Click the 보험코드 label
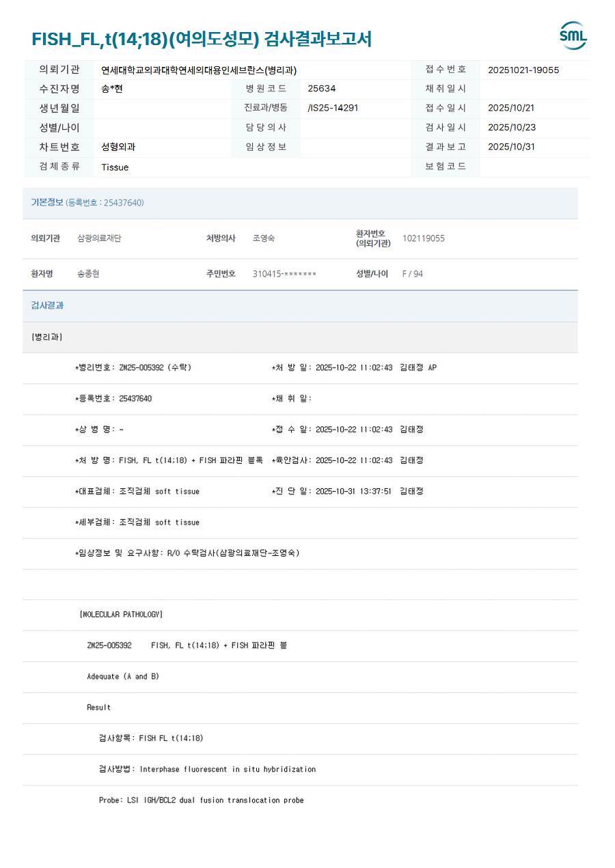Viewport: 615px width, 868px height. point(446,167)
